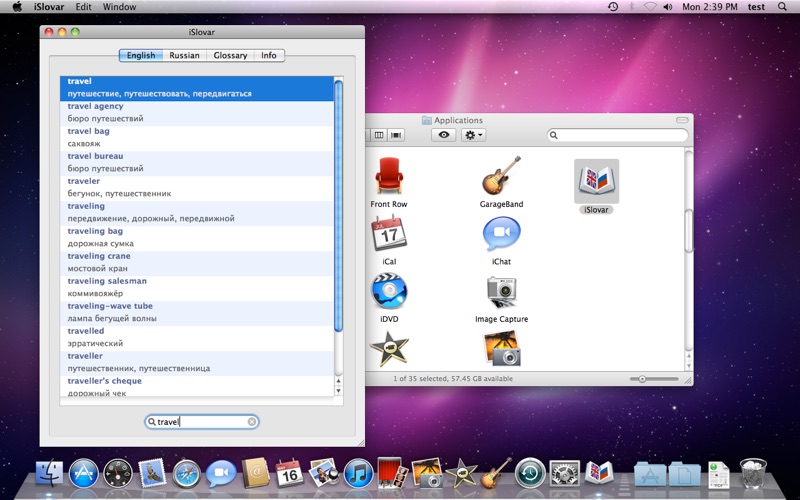Click iSlovar word list scrollbar thumb
The width and height of the screenshot is (800, 500).
tap(338, 206)
